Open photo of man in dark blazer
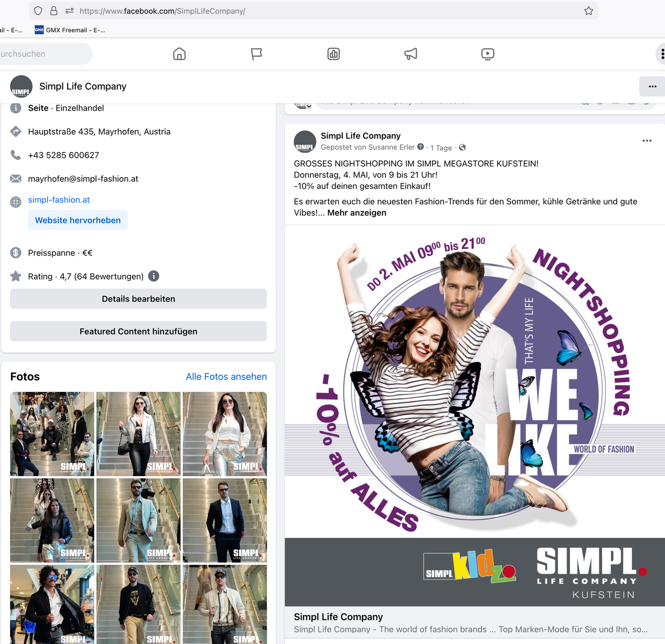 click(x=225, y=520)
